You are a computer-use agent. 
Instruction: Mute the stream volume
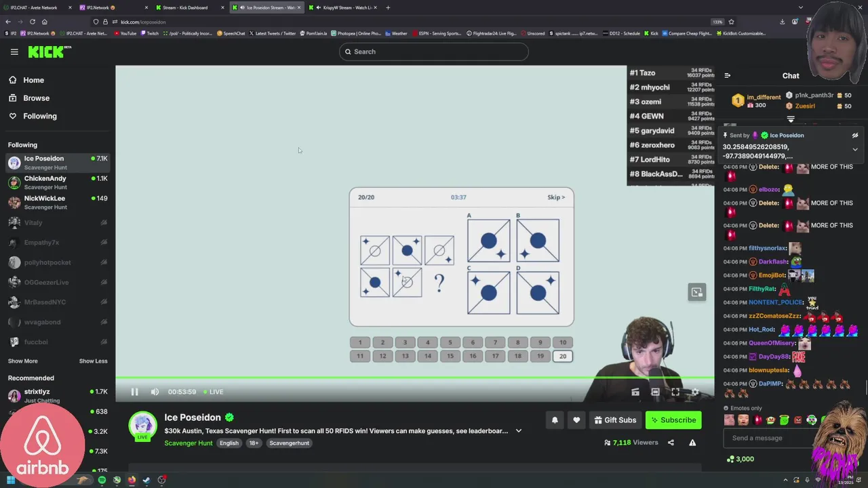point(155,392)
